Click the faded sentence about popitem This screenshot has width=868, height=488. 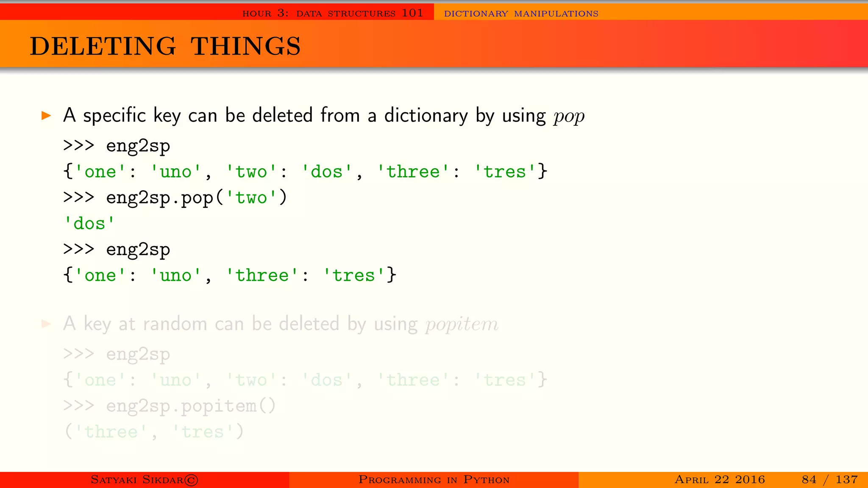[x=281, y=324]
